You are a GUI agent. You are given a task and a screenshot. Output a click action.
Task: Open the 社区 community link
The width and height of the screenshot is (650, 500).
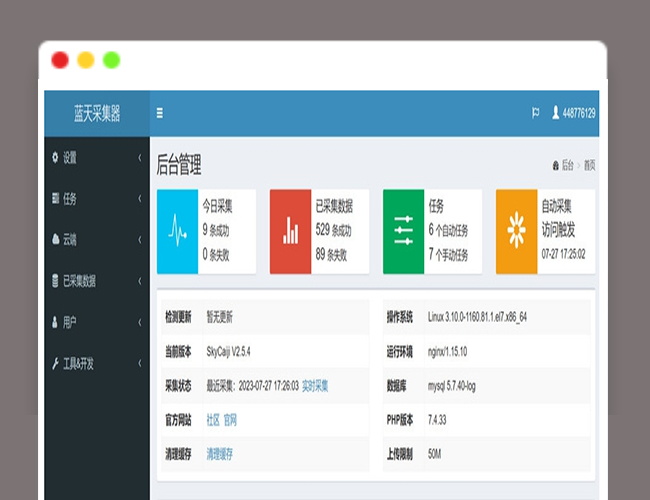click(212, 419)
